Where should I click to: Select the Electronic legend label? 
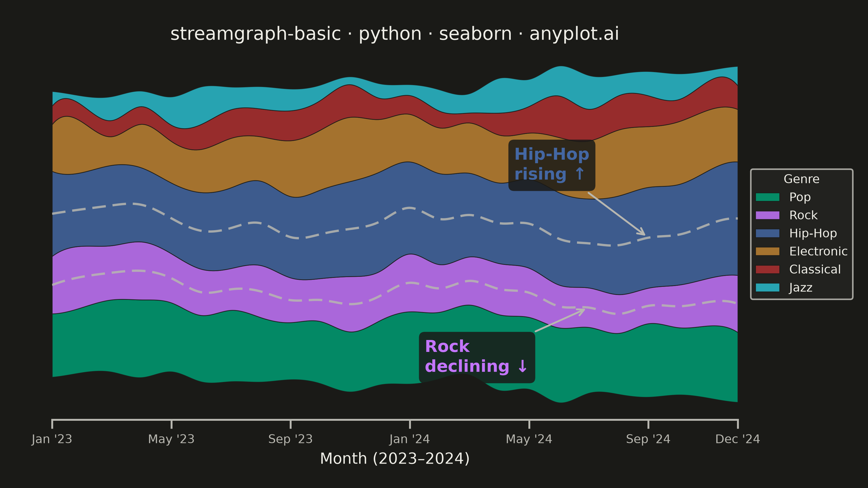coord(818,251)
